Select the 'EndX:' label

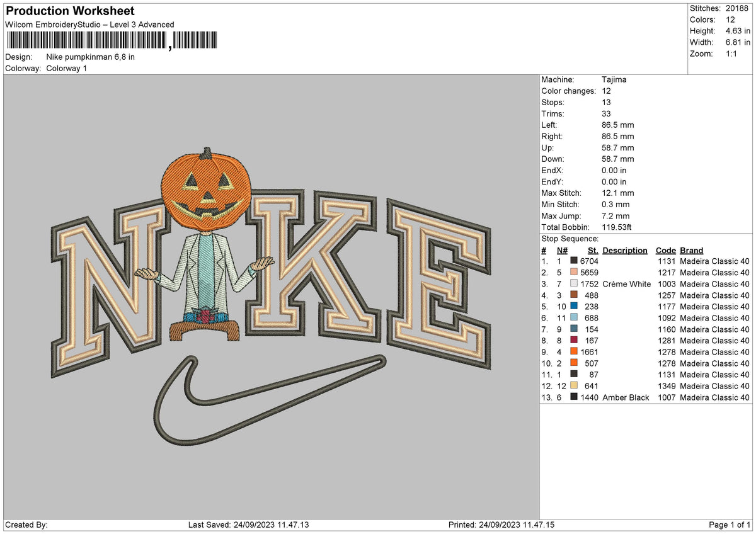click(x=553, y=170)
